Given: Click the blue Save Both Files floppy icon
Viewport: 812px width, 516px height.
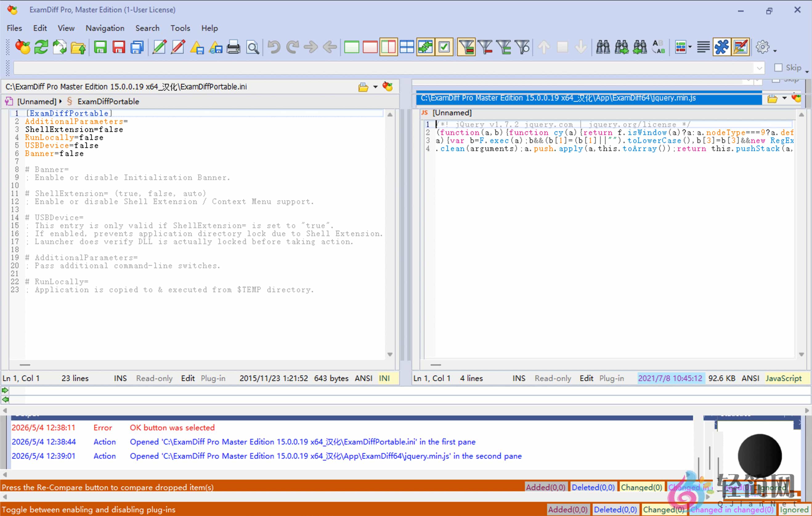Looking at the screenshot, I should click(137, 47).
